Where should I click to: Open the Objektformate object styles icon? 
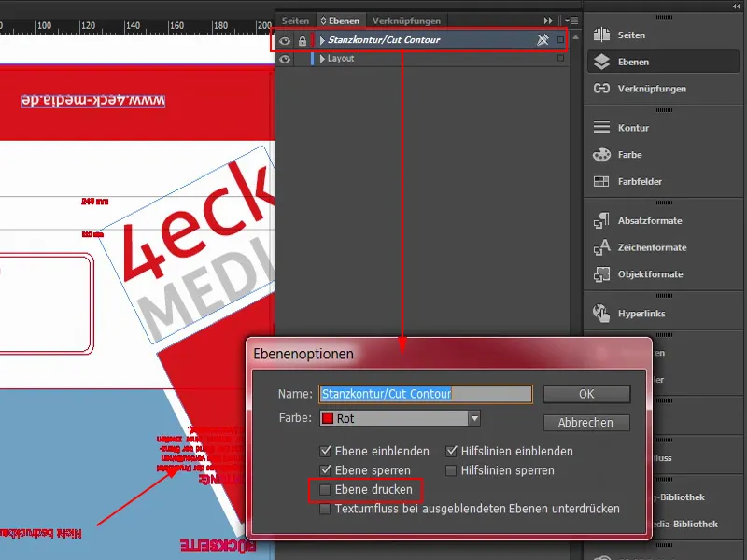point(601,274)
